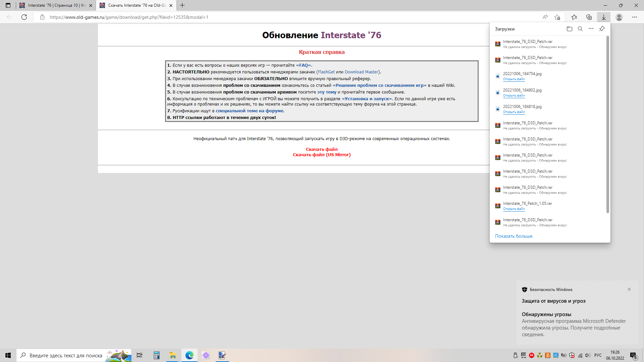Click taskbar search input field

pyautogui.click(x=65, y=355)
